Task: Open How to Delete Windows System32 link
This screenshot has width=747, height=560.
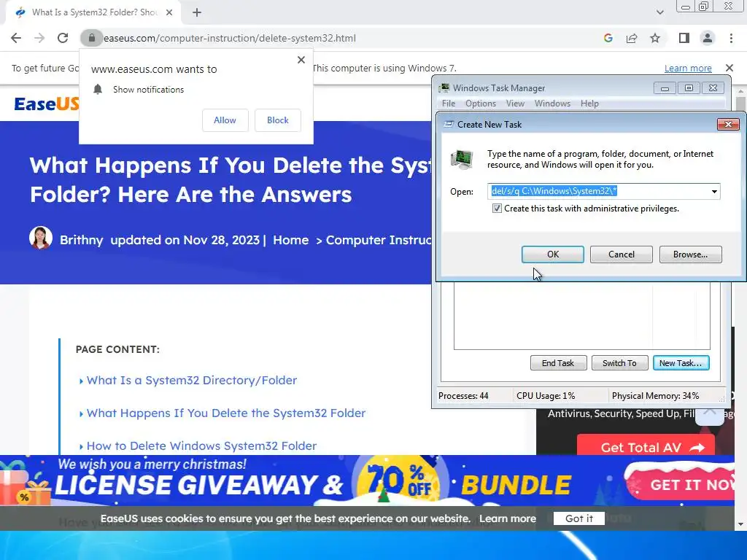Action: tap(201, 446)
